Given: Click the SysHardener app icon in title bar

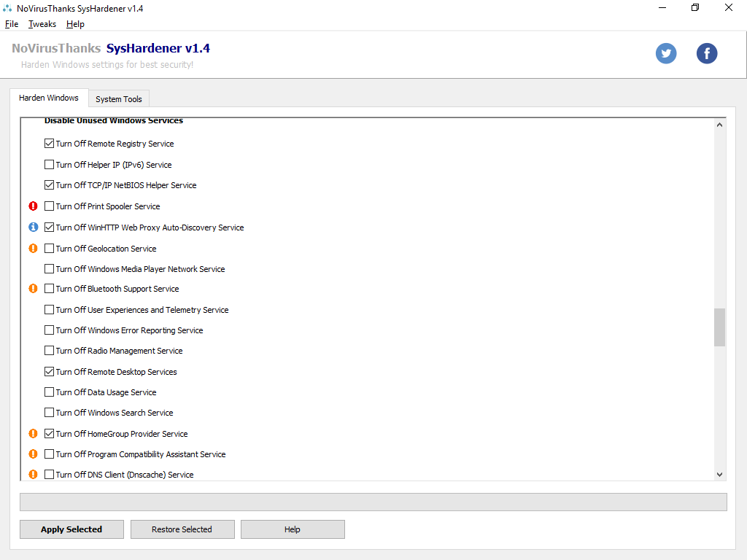Looking at the screenshot, I should pos(7,8).
